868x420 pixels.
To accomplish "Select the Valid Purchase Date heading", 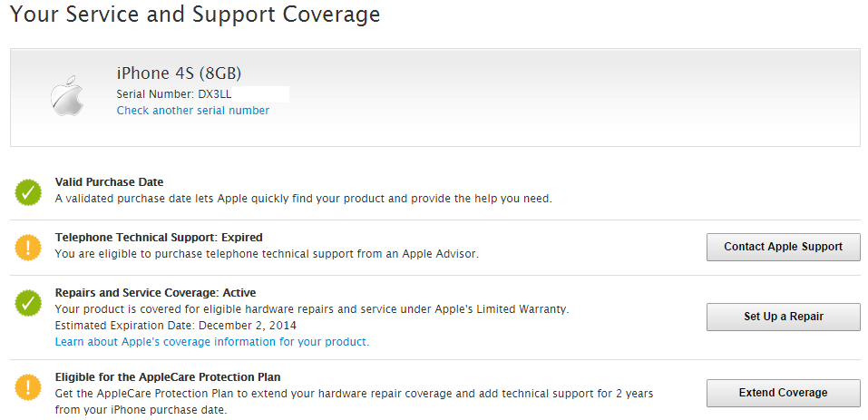I will tap(109, 182).
